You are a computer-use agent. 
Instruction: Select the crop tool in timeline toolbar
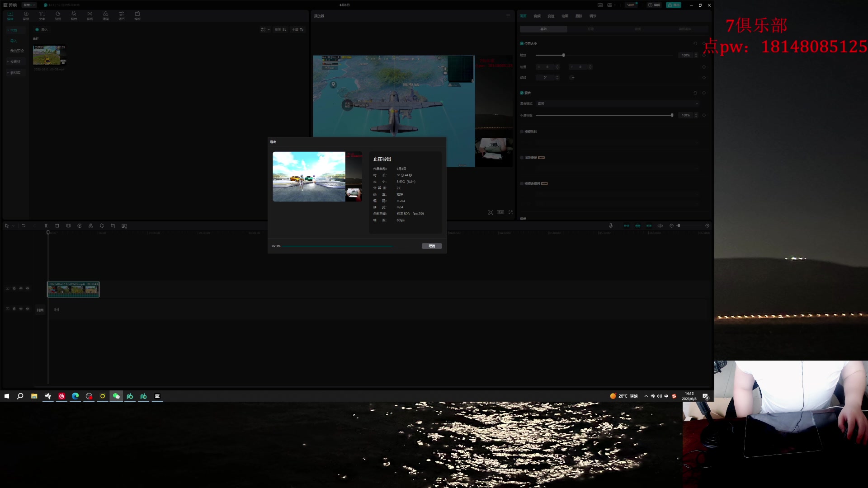click(x=113, y=225)
